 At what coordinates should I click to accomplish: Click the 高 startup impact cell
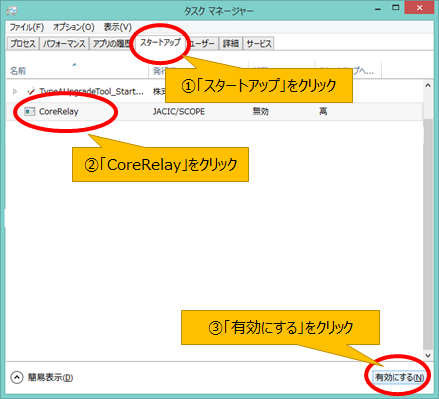[x=323, y=111]
